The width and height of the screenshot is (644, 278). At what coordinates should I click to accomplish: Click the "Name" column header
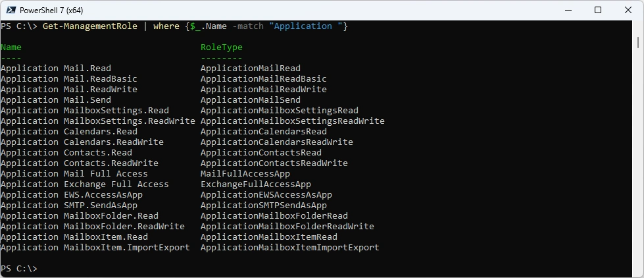pyautogui.click(x=11, y=47)
